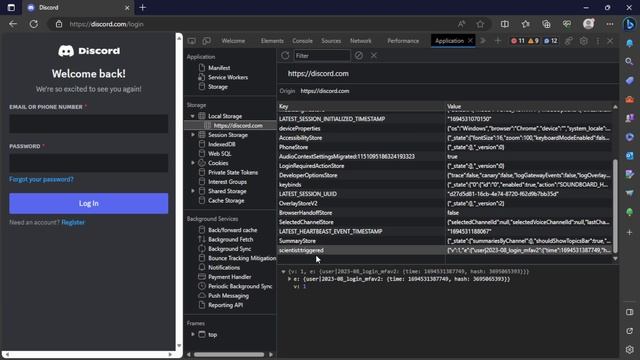Add a sidebar app with the plus icon
640x360 pixels.
coord(629,232)
